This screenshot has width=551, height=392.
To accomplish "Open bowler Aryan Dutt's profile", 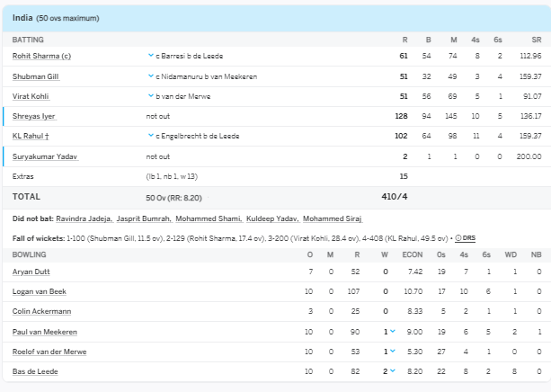I will pos(31,271).
